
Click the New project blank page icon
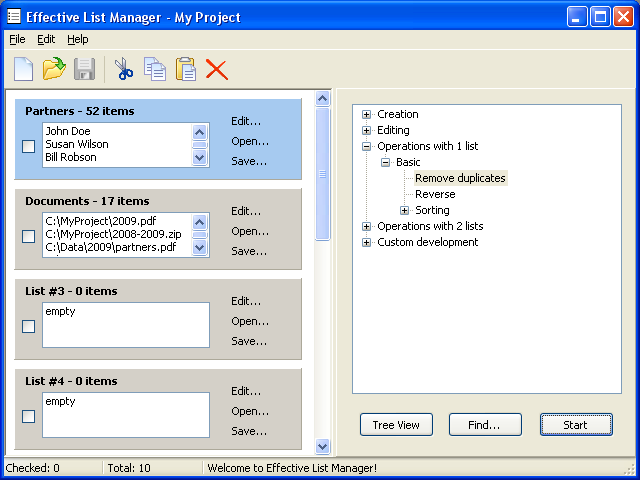pyautogui.click(x=23, y=69)
